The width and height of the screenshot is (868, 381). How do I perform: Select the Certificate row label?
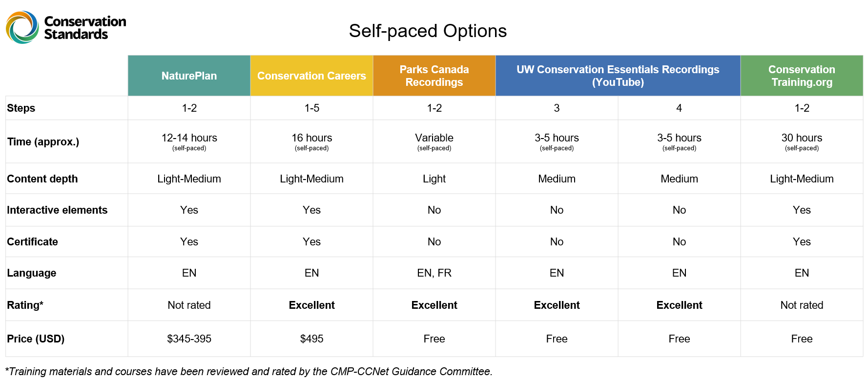32,242
